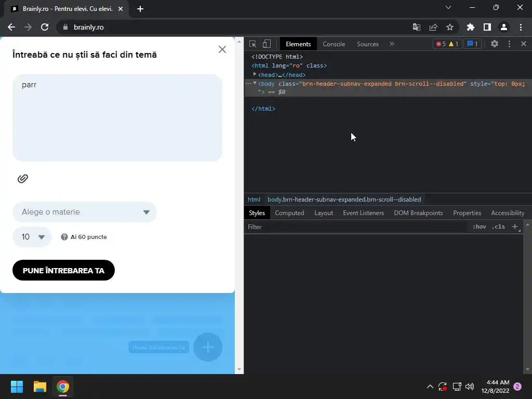Click the volume speaker tray icon

point(470,387)
